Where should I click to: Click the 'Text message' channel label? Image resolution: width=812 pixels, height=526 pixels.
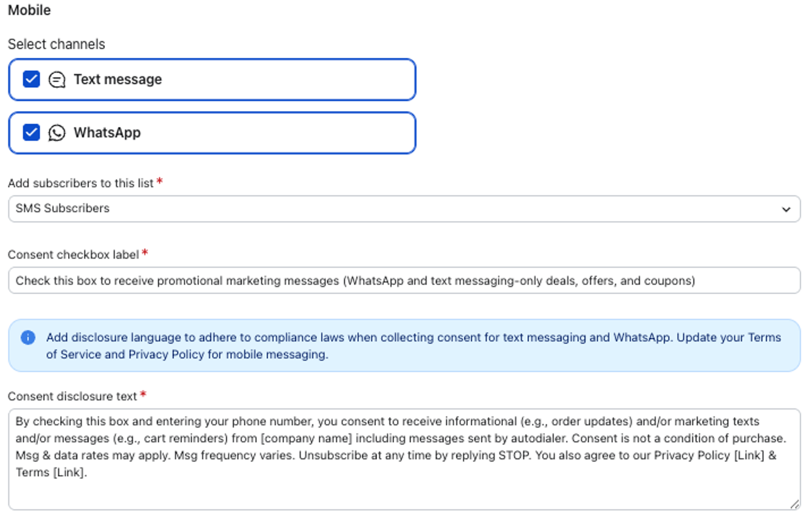tap(118, 80)
